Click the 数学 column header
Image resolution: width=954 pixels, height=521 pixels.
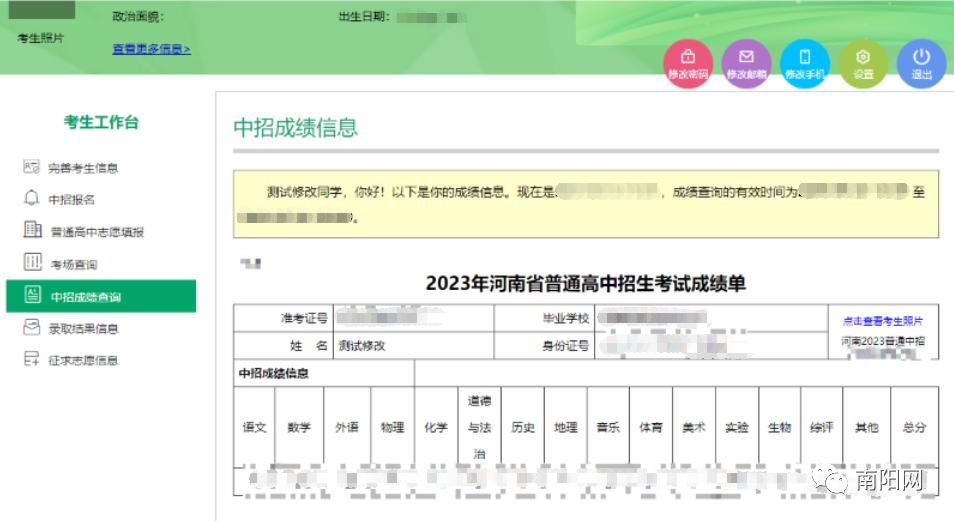click(x=299, y=427)
